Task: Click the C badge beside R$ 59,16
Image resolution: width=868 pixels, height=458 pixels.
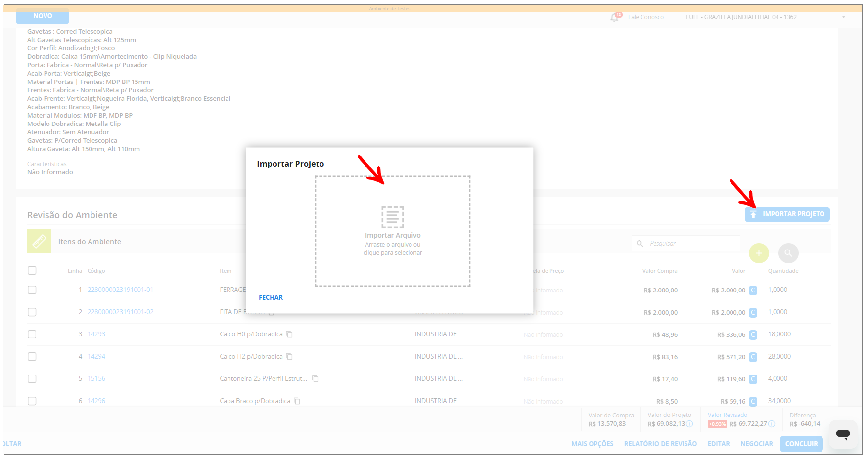Action: 753,401
